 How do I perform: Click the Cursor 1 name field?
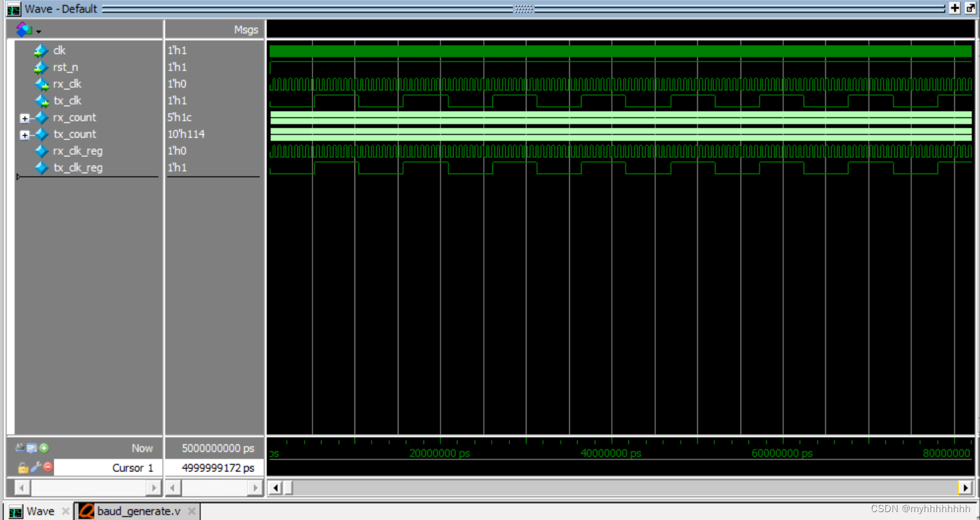[x=108, y=467]
